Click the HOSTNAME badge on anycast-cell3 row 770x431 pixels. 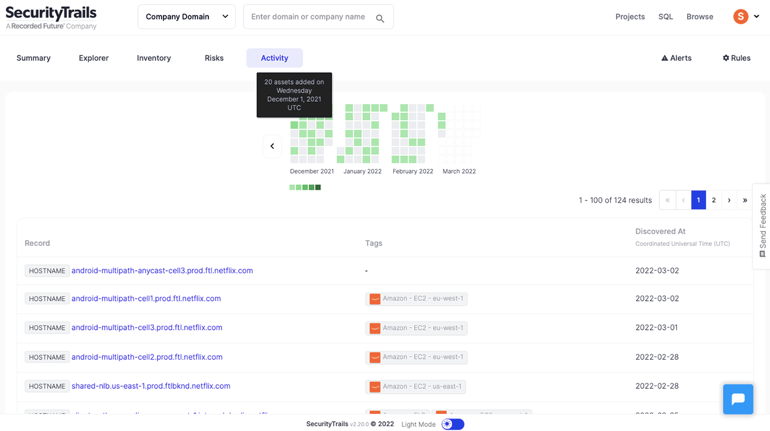click(x=47, y=271)
